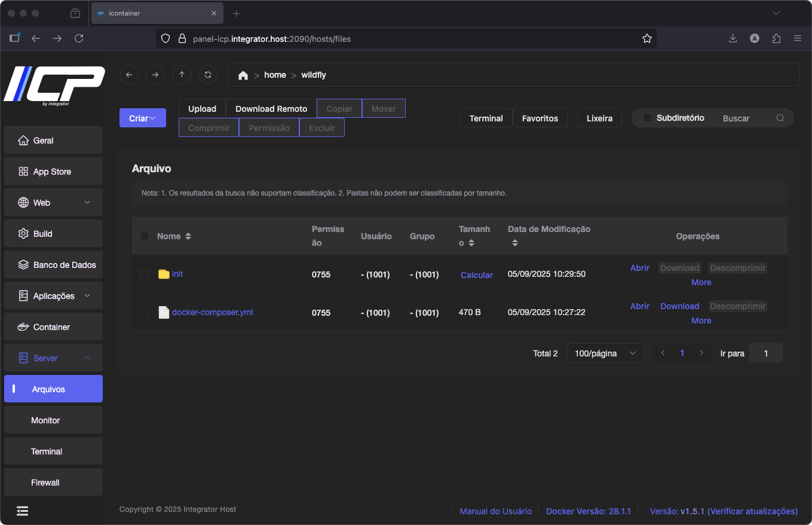Sort files by Nome column arrows
The width and height of the screenshot is (812, 525).
(x=188, y=236)
